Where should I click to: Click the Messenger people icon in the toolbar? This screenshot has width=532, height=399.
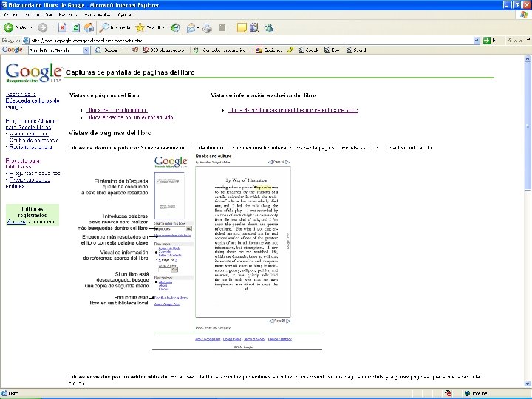click(269, 27)
